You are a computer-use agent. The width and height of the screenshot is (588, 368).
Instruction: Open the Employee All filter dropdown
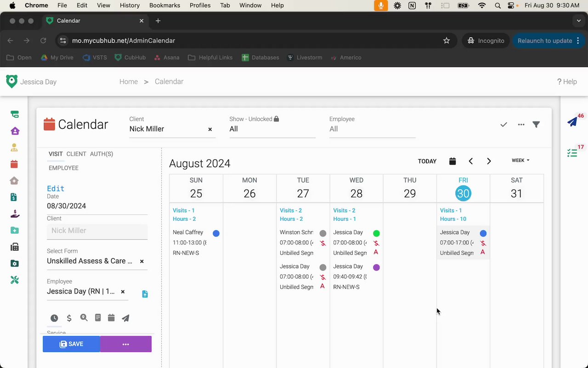pyautogui.click(x=373, y=129)
